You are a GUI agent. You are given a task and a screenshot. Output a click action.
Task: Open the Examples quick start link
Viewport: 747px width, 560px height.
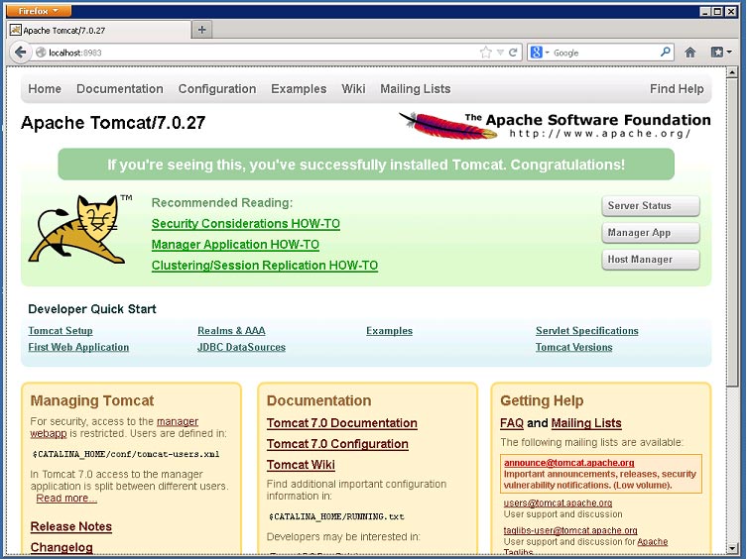tap(389, 331)
